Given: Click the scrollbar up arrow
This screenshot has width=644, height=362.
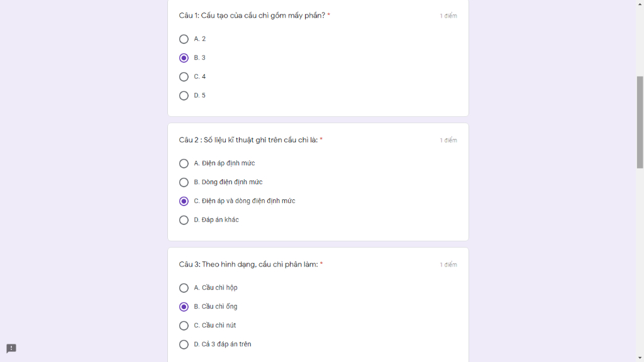Looking at the screenshot, I should (x=640, y=4).
